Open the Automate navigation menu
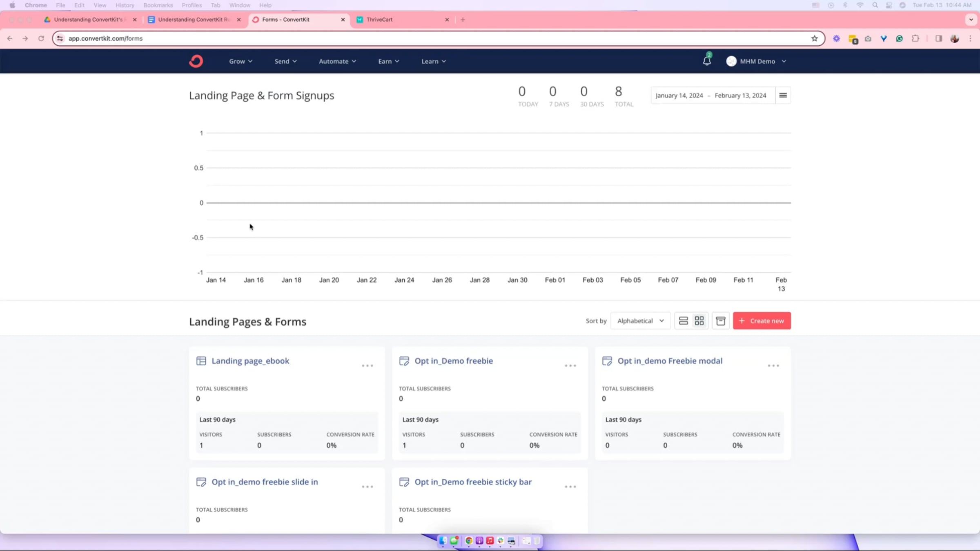980x551 pixels. tap(337, 61)
